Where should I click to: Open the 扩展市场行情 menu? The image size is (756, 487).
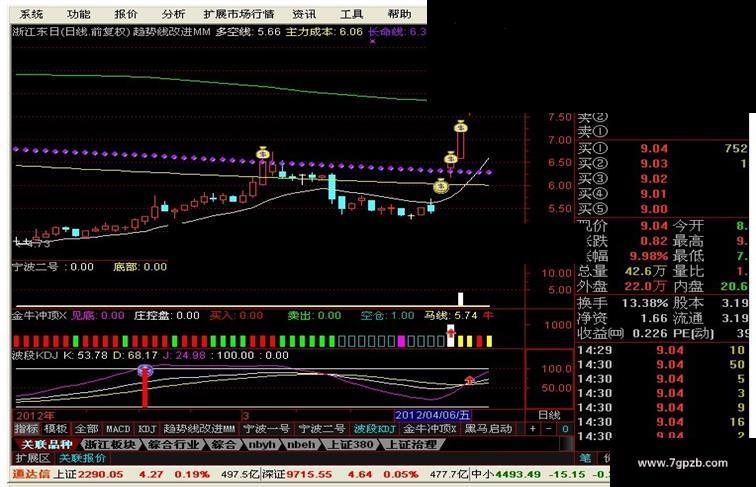tap(239, 14)
